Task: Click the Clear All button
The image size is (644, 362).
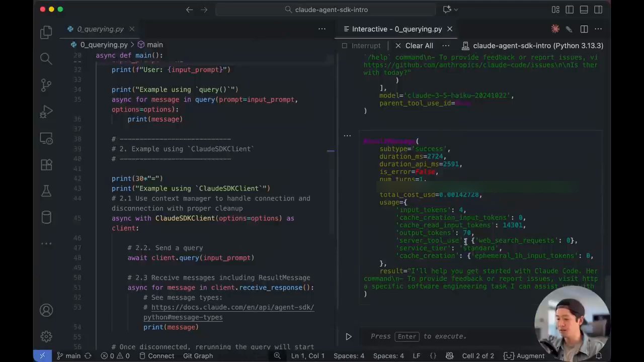Action: [x=414, y=46]
